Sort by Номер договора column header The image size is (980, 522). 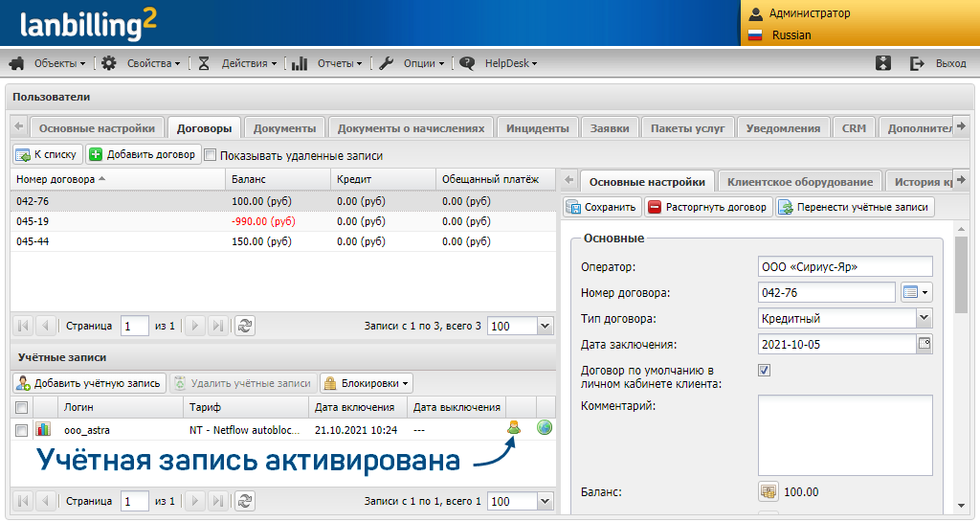tap(118, 179)
